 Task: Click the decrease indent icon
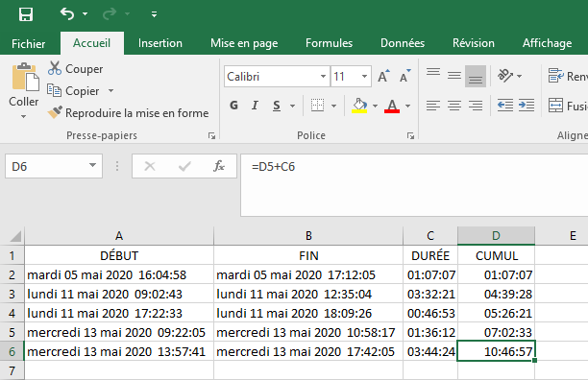click(505, 106)
